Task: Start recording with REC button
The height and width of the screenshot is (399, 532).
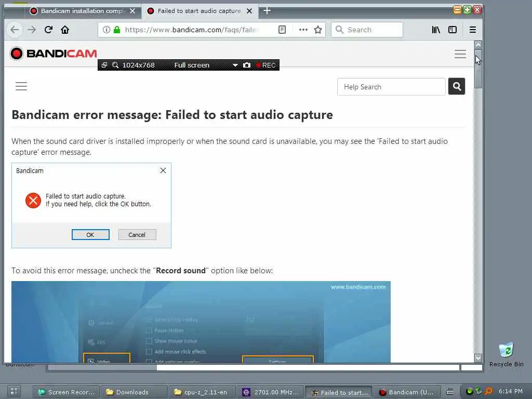Action: pos(266,65)
